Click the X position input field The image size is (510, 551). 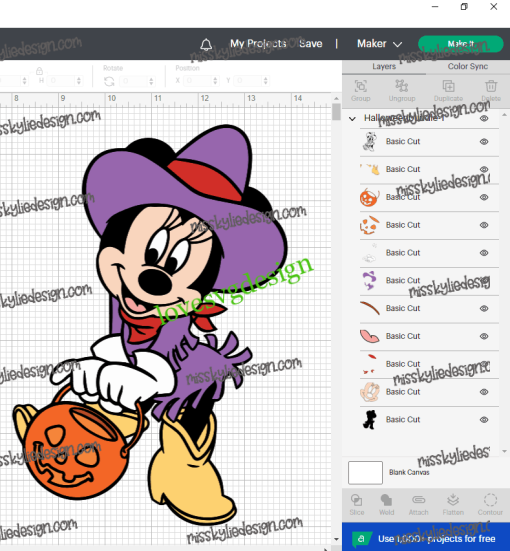click(197, 81)
